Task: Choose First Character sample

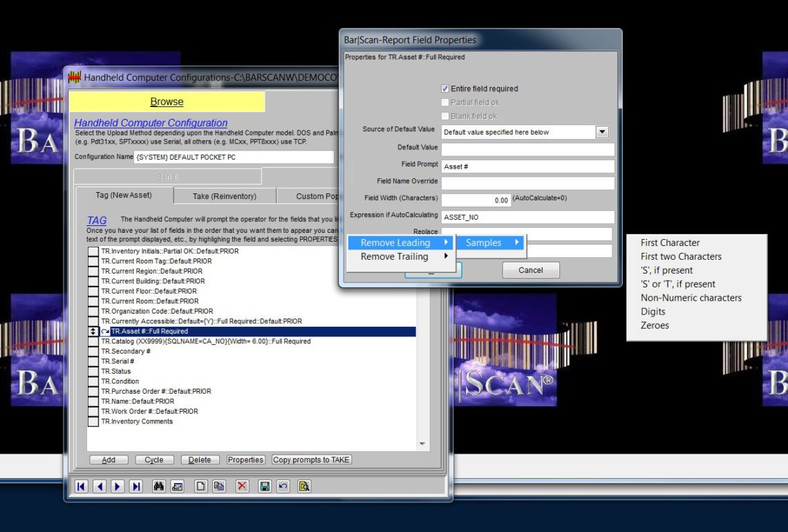Action: [x=670, y=243]
